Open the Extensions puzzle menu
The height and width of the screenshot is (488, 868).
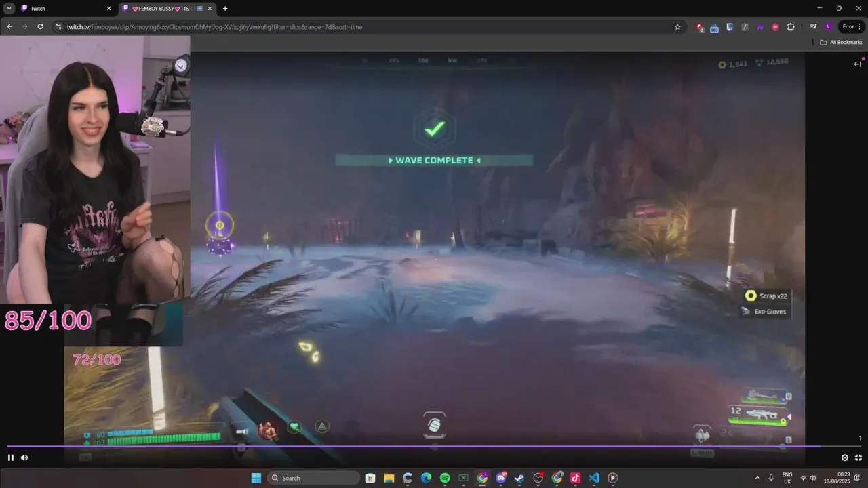coord(791,26)
